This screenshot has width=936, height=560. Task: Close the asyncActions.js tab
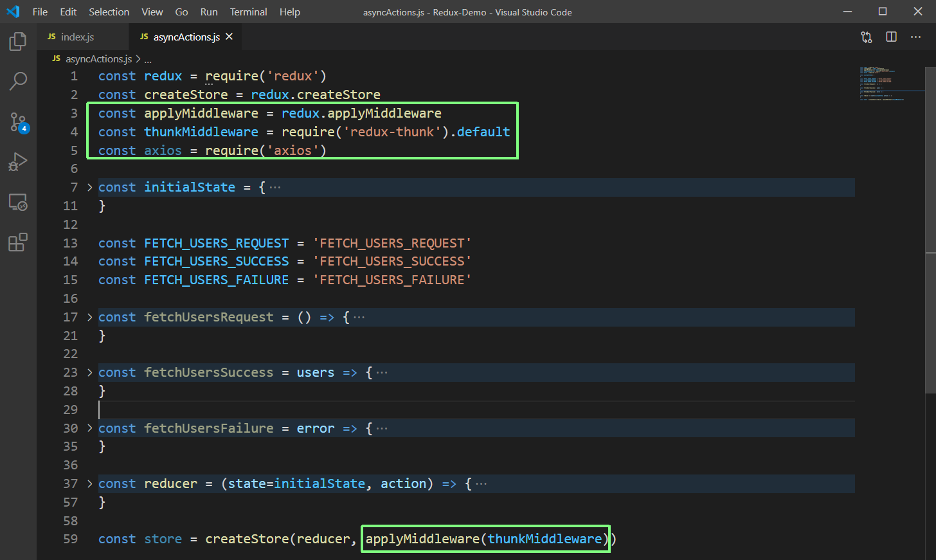[229, 37]
